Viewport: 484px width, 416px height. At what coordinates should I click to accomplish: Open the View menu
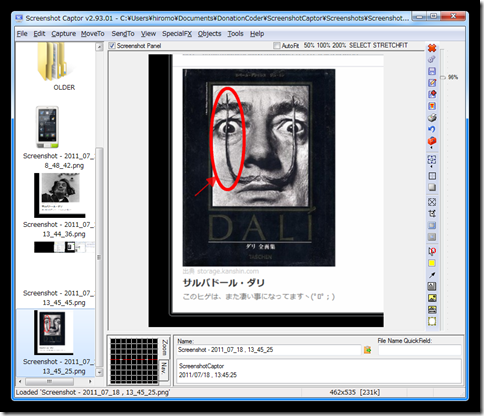(x=148, y=34)
